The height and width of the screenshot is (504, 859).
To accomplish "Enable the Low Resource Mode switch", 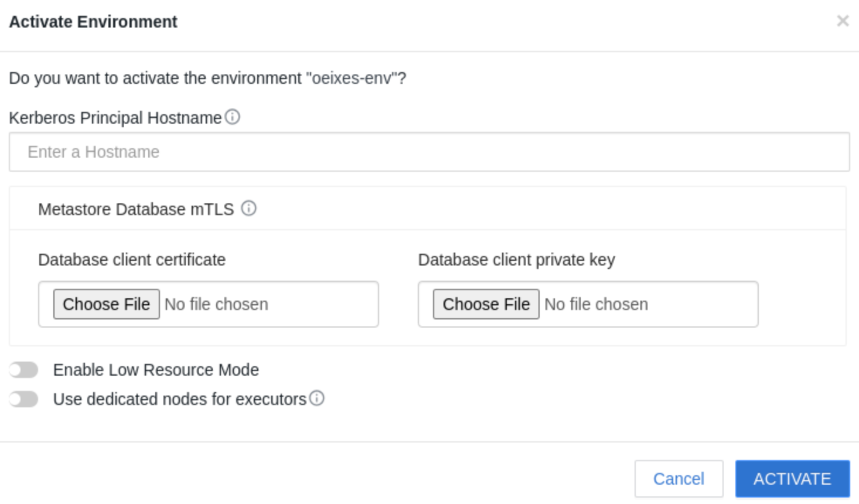I will [24, 370].
